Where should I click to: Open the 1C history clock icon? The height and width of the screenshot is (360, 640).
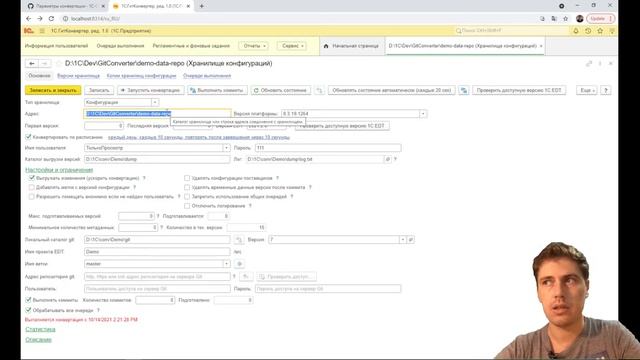[x=588, y=31]
